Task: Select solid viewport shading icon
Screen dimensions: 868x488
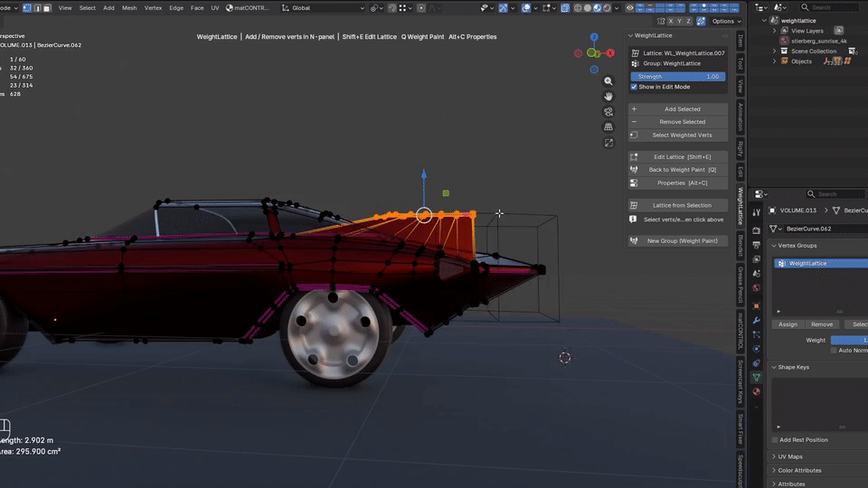Action: 588,8
